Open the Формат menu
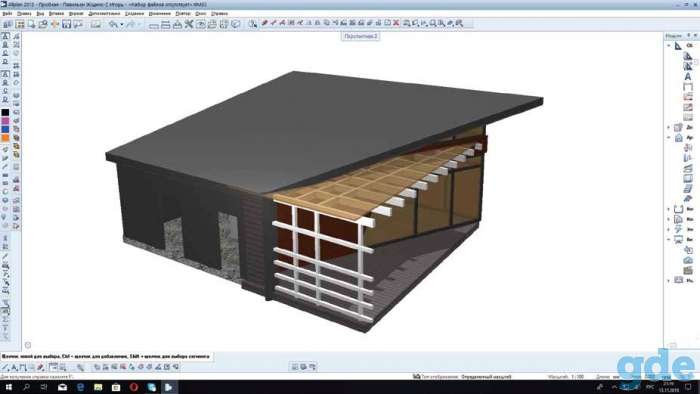Viewport: 700px width, 394px height. [x=76, y=14]
